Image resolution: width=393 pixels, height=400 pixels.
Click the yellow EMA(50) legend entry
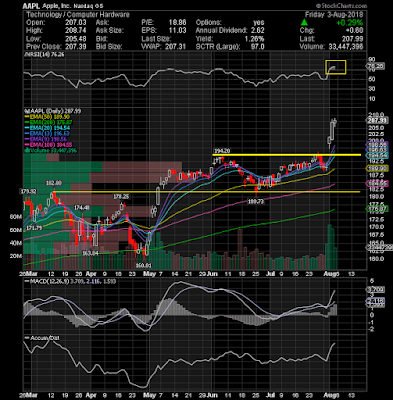pyautogui.click(x=48, y=117)
